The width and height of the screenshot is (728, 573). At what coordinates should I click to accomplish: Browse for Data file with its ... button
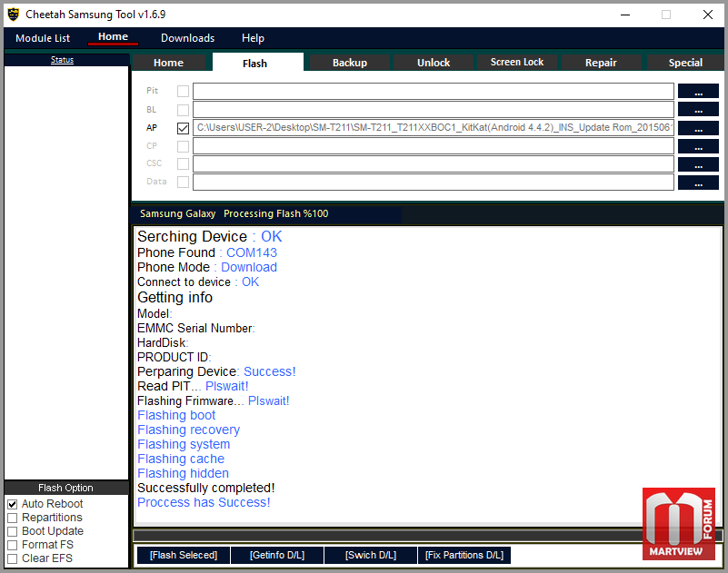pyautogui.click(x=698, y=183)
